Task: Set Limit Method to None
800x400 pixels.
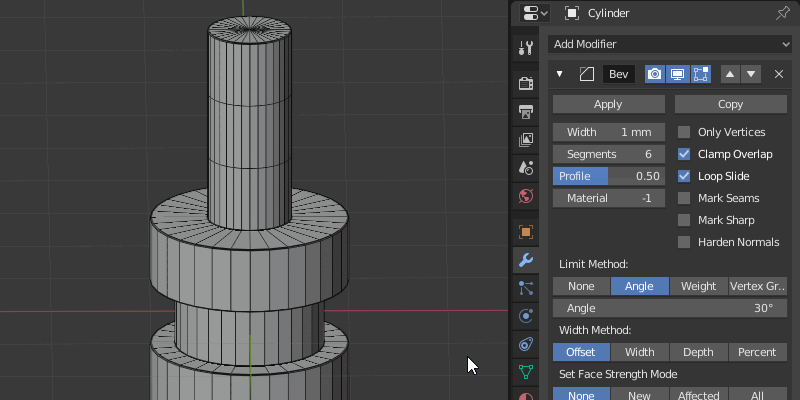Action: (x=581, y=286)
